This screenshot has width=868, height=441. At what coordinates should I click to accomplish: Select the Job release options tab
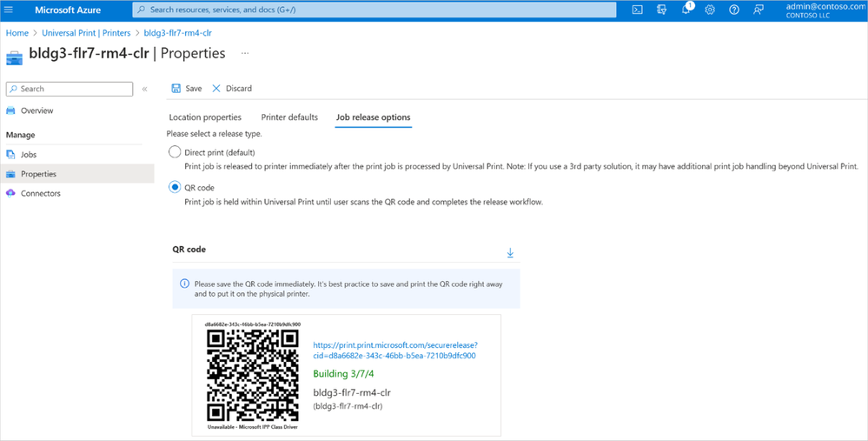[373, 117]
